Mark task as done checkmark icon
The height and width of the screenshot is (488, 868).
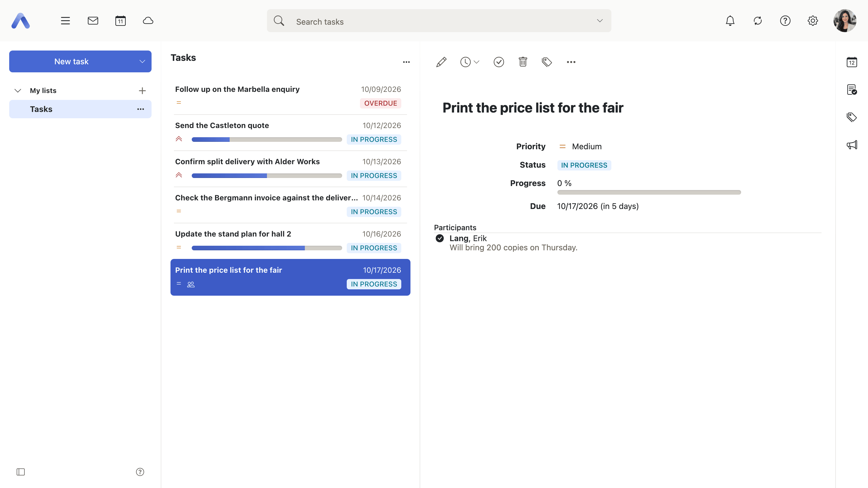499,62
